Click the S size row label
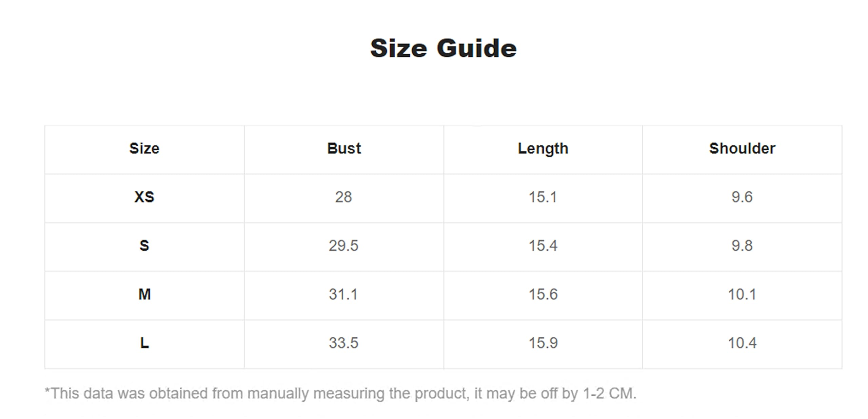868x419 pixels. pyautogui.click(x=144, y=246)
